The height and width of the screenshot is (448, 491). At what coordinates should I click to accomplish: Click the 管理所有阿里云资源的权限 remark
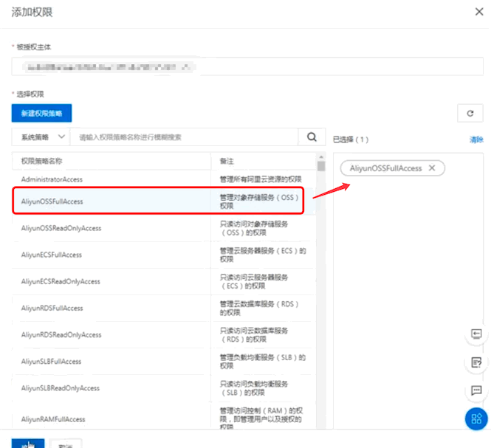pyautogui.click(x=261, y=179)
